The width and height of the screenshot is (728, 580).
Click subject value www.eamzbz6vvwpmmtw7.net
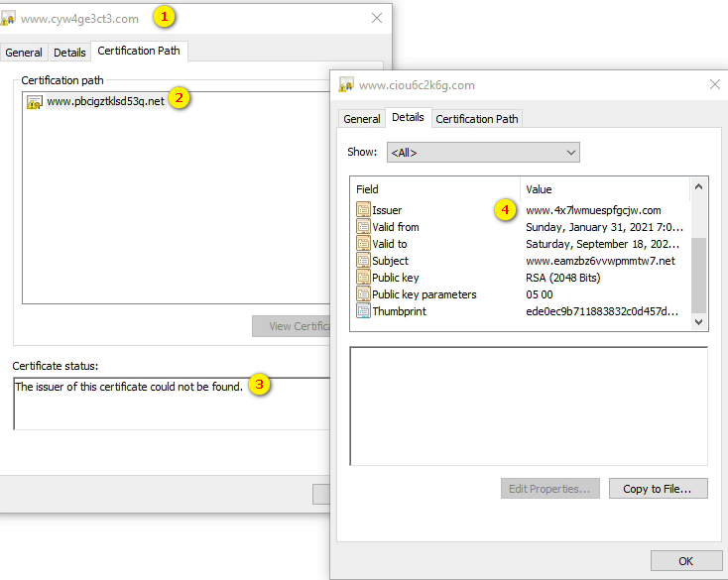[600, 261]
